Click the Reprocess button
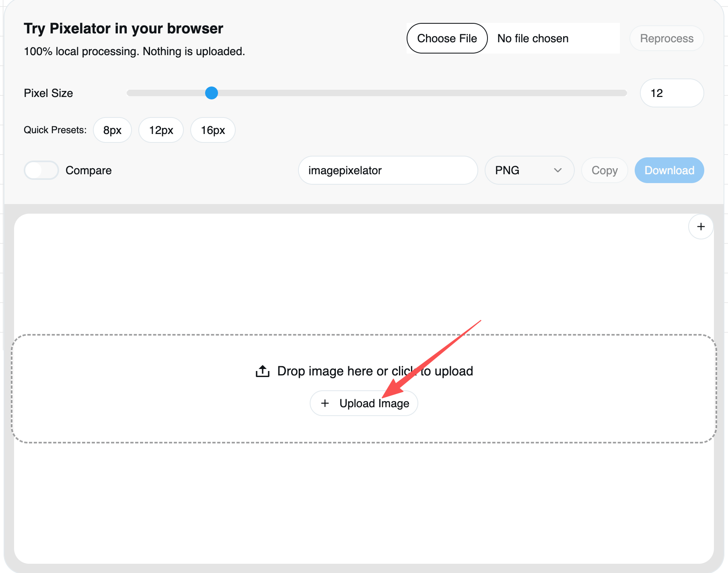Viewport: 728px width, 573px height. [x=666, y=39]
